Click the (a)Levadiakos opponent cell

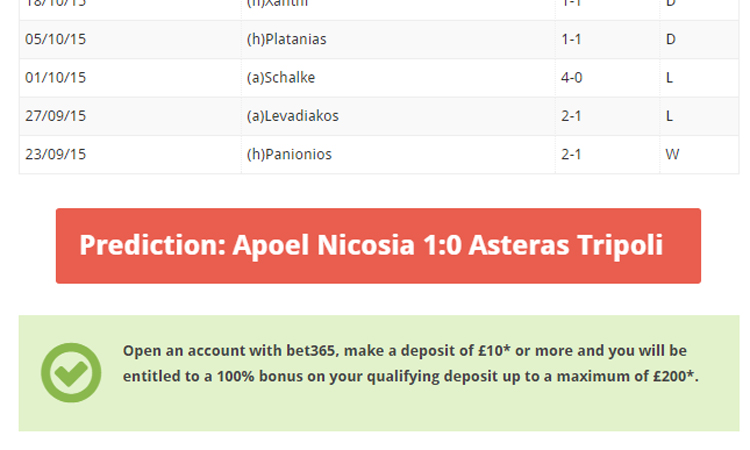tap(398, 116)
